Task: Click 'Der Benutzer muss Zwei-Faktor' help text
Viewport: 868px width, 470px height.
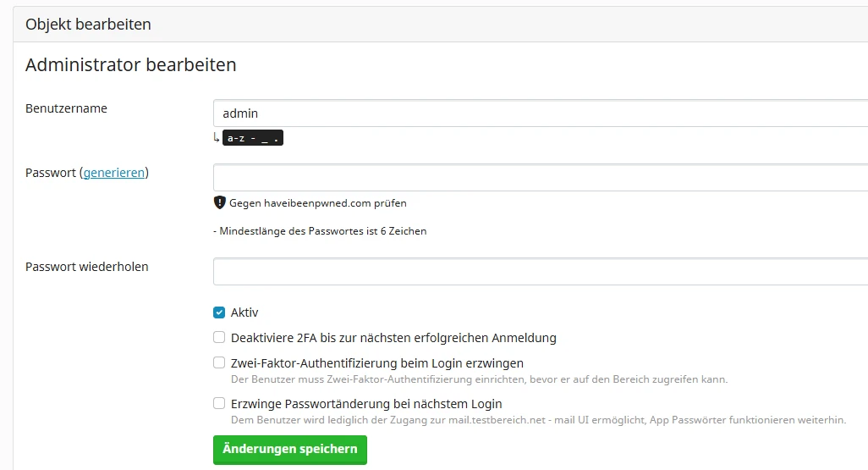Action: [480, 379]
